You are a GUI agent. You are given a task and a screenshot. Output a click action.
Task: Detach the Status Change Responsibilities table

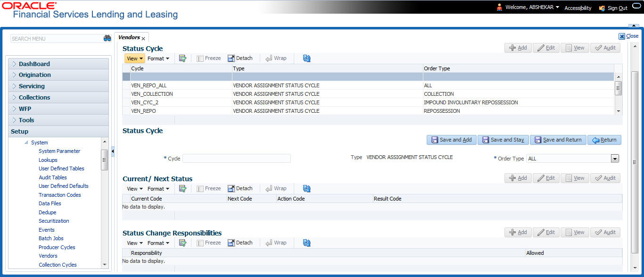tap(240, 243)
